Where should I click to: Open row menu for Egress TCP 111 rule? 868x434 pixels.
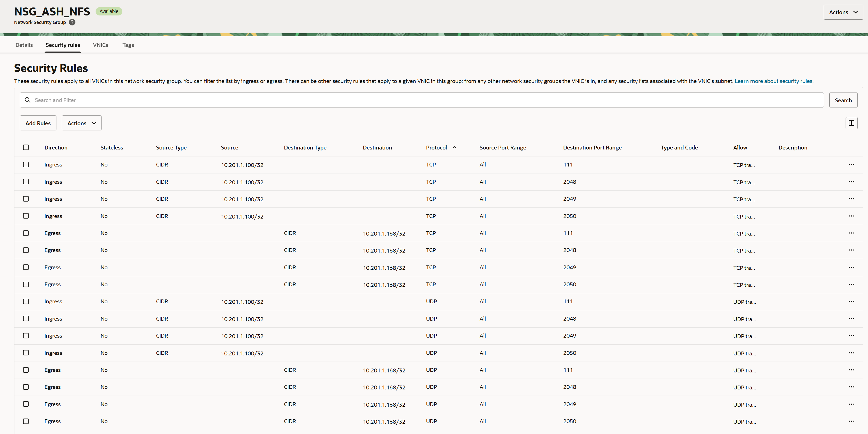[x=851, y=233]
